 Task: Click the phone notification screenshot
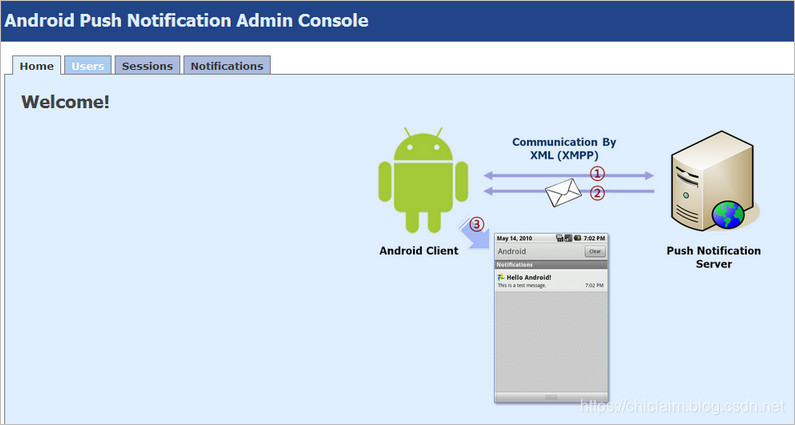coord(551,318)
